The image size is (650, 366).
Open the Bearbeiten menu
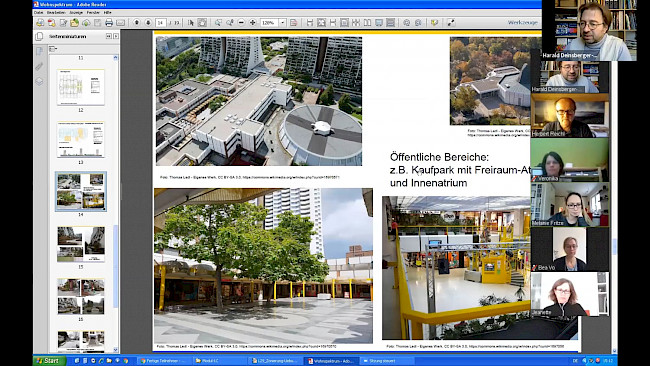(56, 13)
